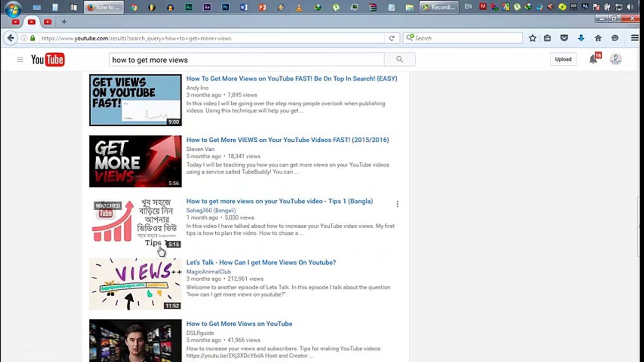Open YouTube notifications bell

coord(593,59)
